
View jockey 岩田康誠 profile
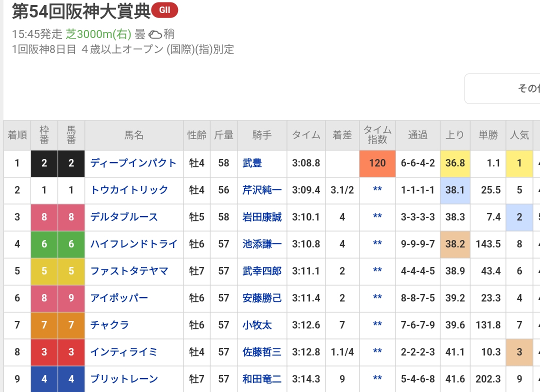click(x=261, y=217)
